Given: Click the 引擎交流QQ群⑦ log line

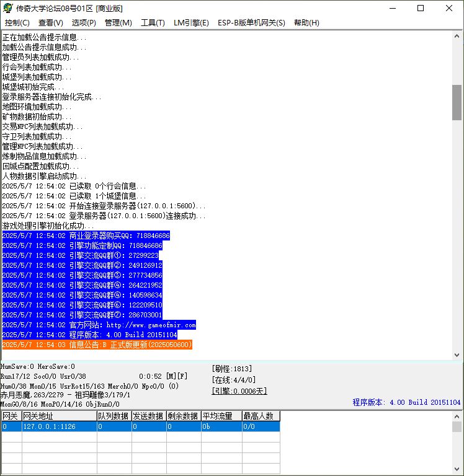Looking at the screenshot, I should click(x=83, y=315).
